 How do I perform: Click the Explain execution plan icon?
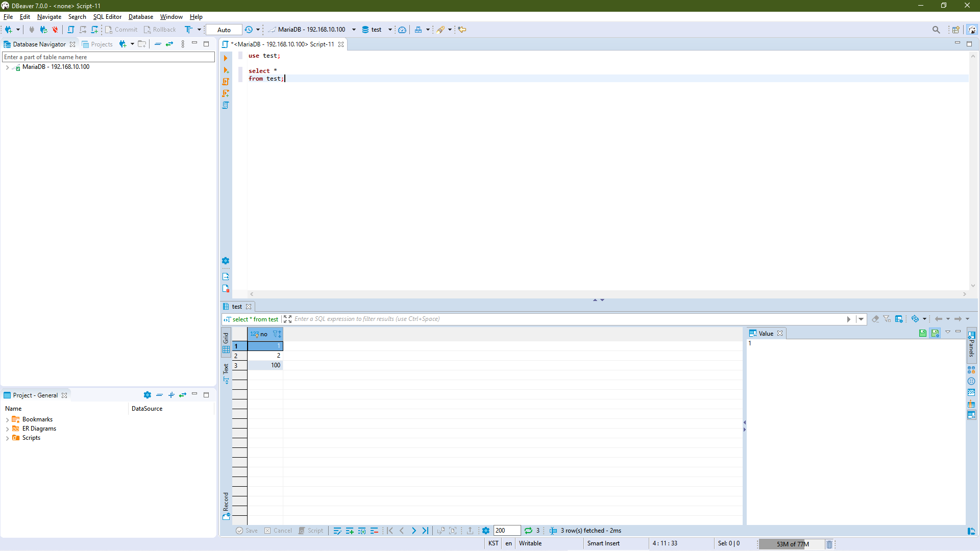(x=226, y=105)
